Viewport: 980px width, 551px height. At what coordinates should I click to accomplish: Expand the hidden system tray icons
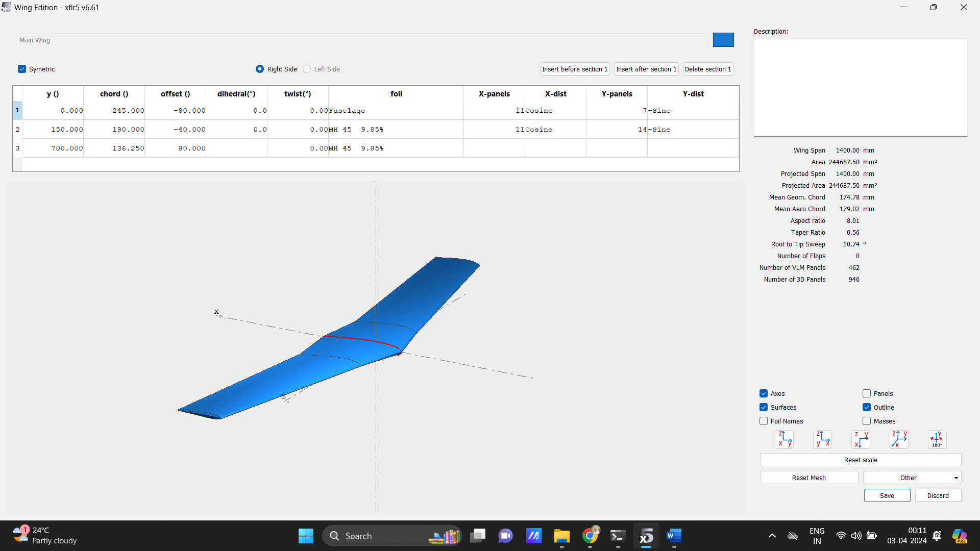772,536
